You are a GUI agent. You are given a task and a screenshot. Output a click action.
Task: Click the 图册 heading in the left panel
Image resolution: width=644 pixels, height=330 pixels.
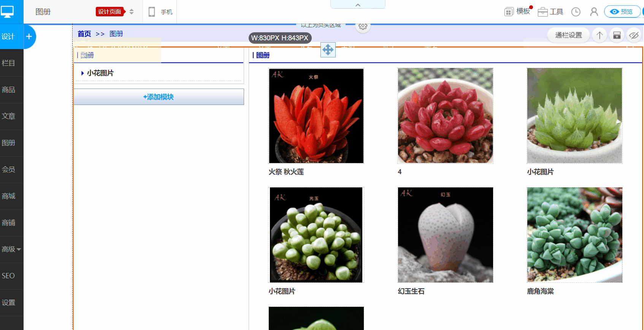pos(87,56)
